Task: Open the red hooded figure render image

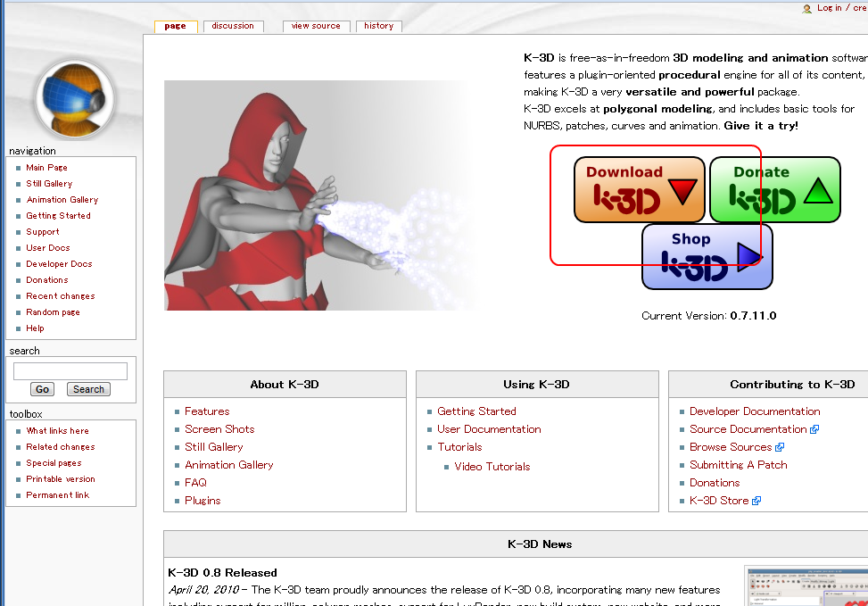Action: point(319,195)
